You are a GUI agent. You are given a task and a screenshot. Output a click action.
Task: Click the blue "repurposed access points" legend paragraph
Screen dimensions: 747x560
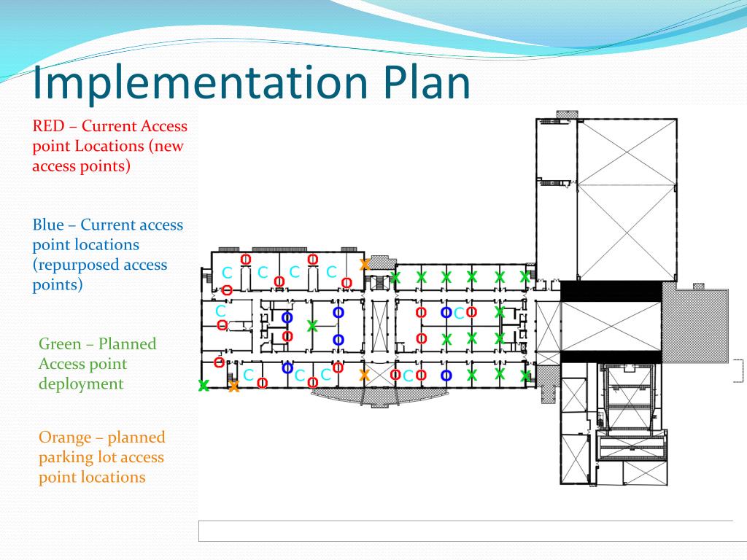tap(108, 254)
